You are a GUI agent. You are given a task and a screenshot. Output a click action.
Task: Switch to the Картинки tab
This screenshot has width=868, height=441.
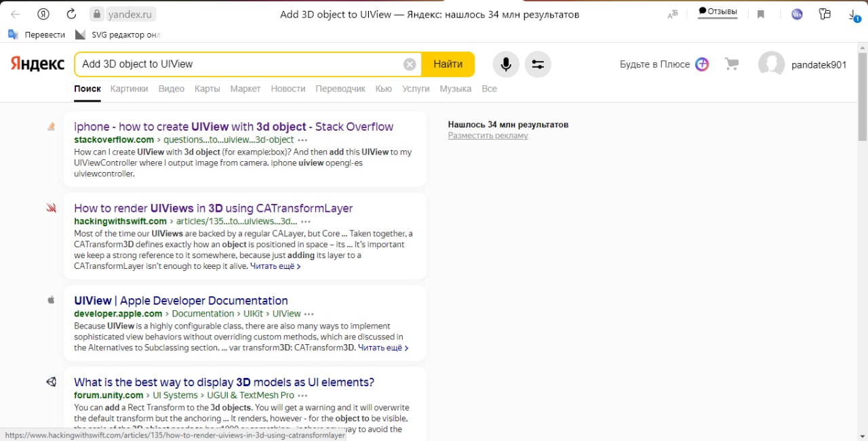[x=129, y=89]
